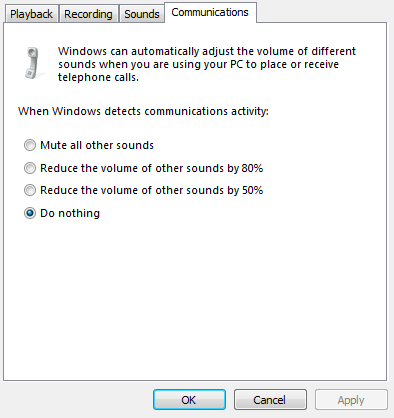The height and width of the screenshot is (418, 394).
Task: Click empty space right of the Communications tab
Action: [x=322, y=12]
